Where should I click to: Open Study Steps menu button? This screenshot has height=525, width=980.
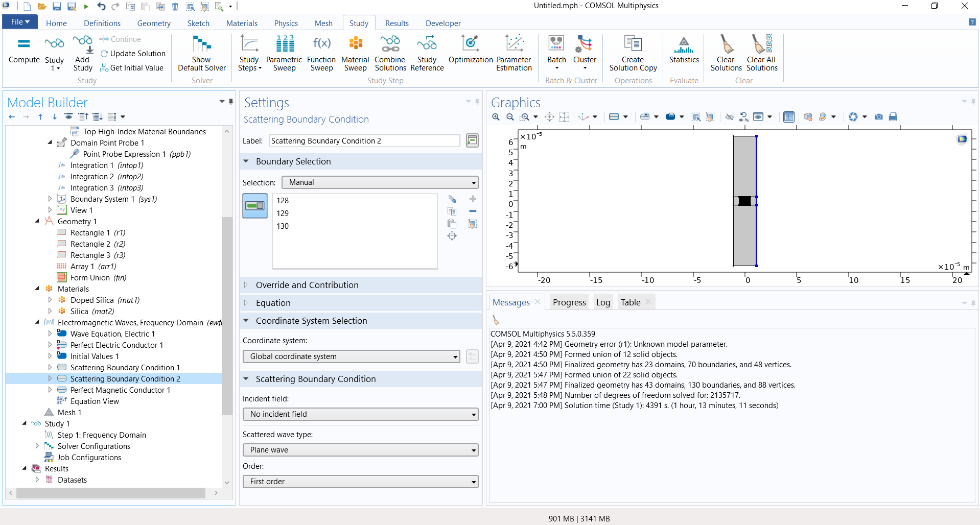(249, 53)
